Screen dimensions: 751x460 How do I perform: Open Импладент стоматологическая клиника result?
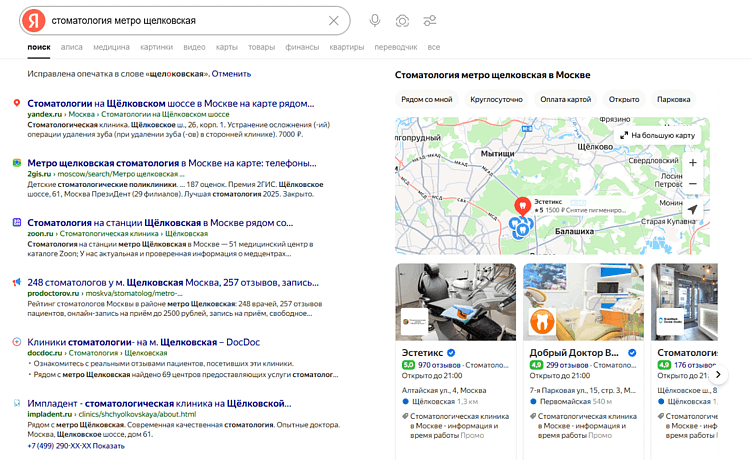click(x=159, y=403)
